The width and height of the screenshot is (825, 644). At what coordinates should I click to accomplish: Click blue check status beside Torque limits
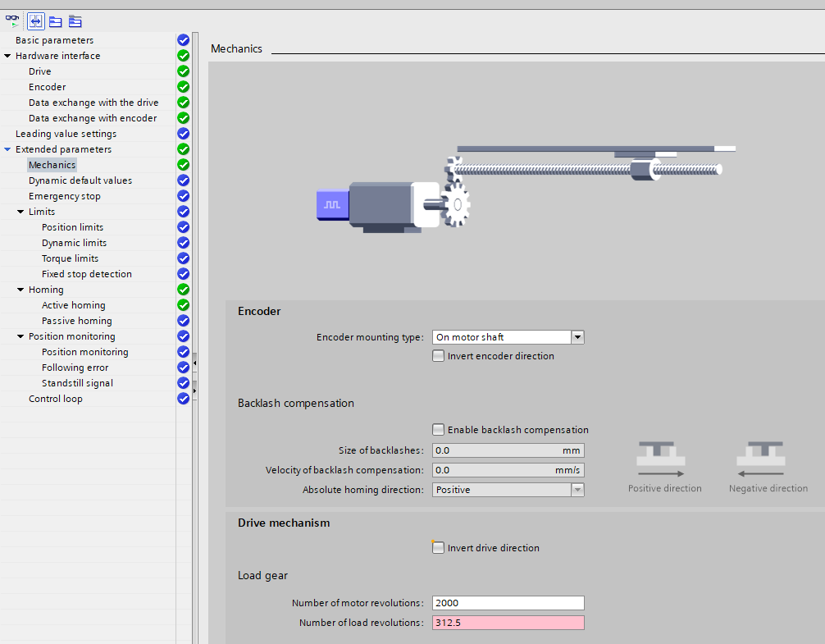(183, 258)
